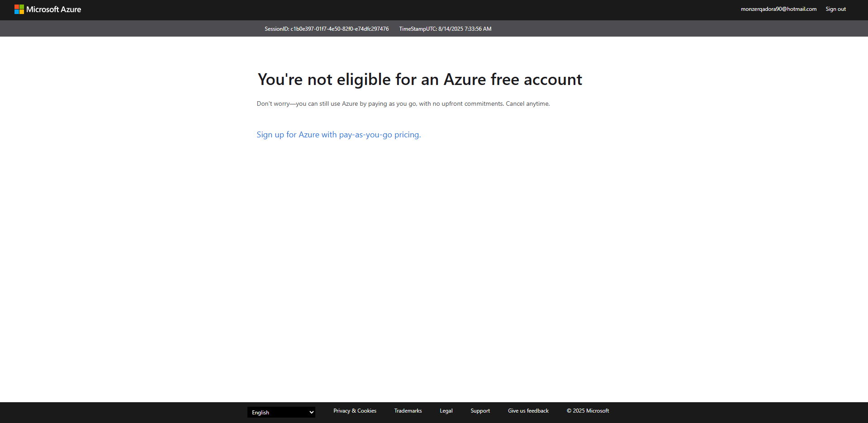
Task: Click the SessionID text in the info bar
Action: 326,29
